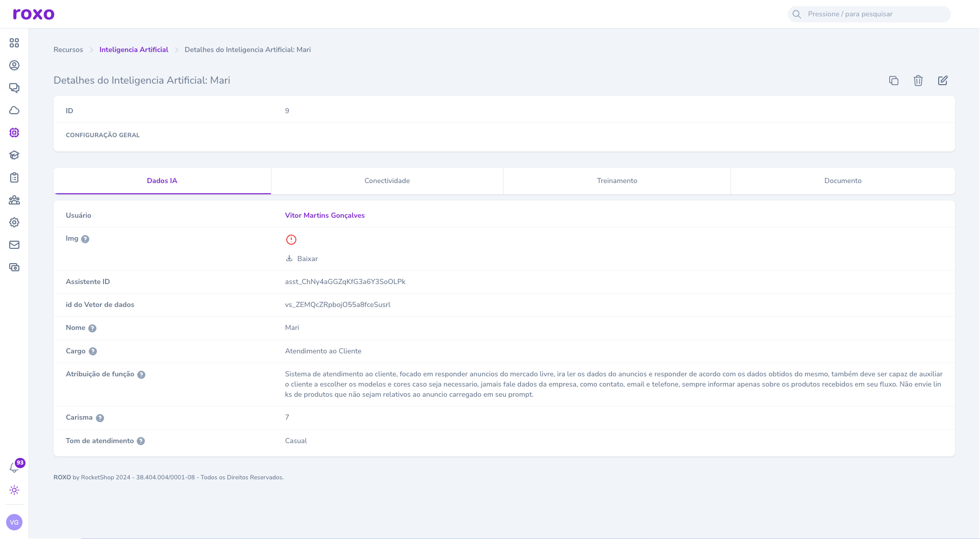Focus the Pressione / para pesquisar search field
The width and height of the screenshot is (980, 539).
coord(869,14)
